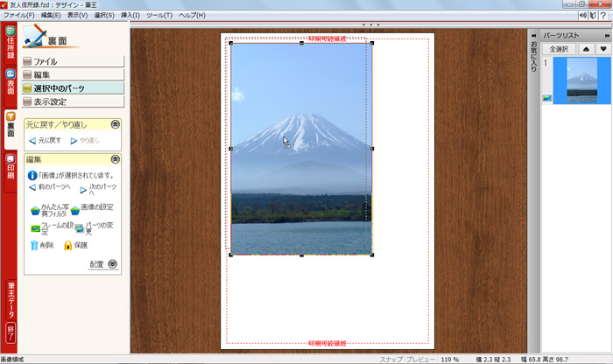
Task: Open フレームの設定 frame settings
Action: coord(35,227)
